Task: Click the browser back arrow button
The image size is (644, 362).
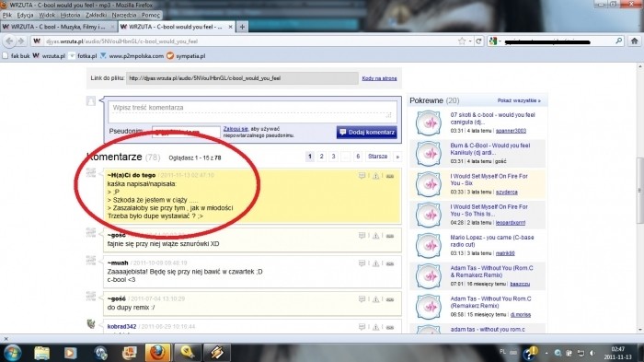Action: point(9,41)
